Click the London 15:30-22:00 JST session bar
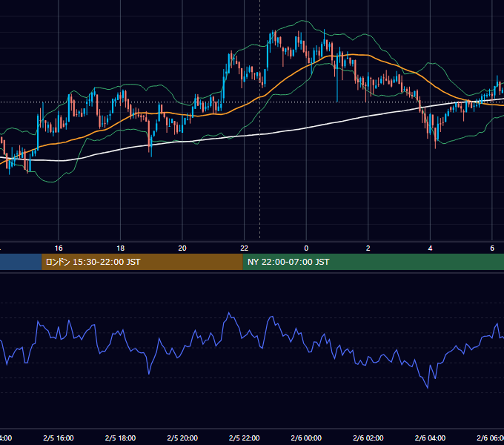Screen dimensions: 504x445 pyautogui.click(x=142, y=262)
